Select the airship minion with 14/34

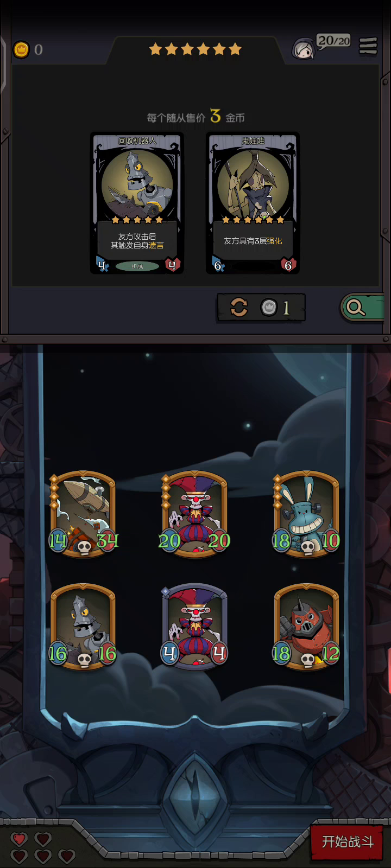point(83,514)
